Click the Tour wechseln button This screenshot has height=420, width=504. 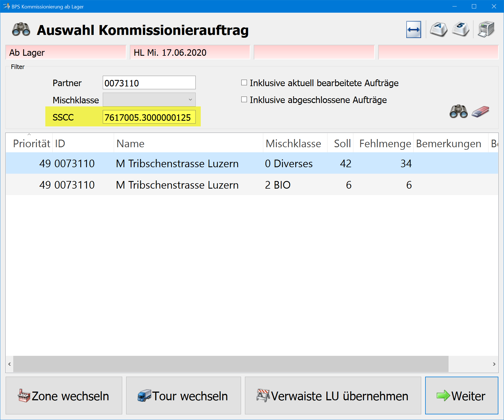(183, 396)
